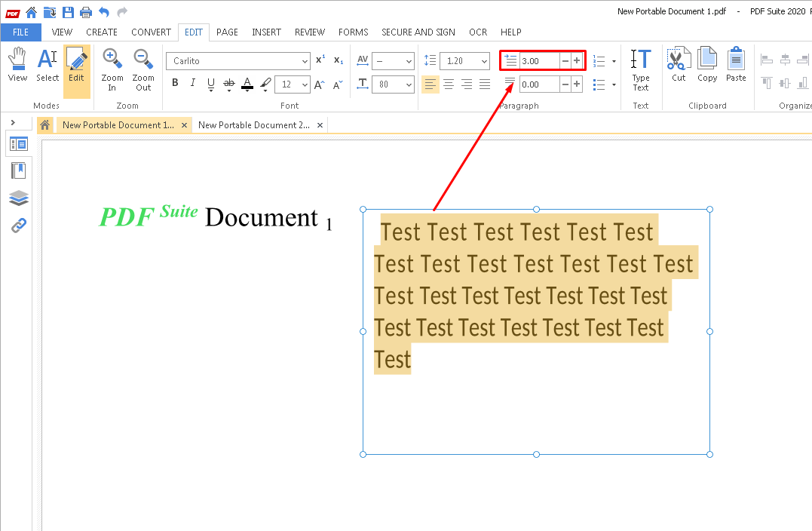Toggle strikethrough formatting
Image resolution: width=812 pixels, height=531 pixels.
pos(229,84)
